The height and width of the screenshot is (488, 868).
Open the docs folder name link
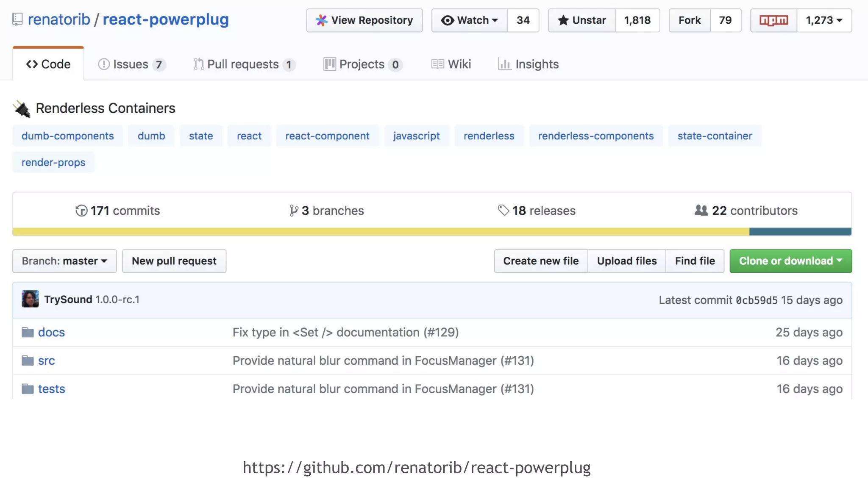[51, 333]
